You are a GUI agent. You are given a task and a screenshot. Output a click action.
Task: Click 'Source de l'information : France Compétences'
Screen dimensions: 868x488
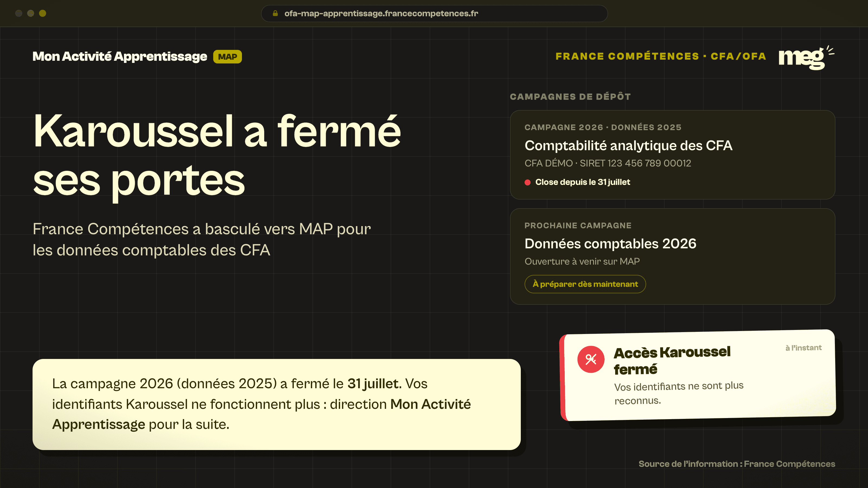[737, 464]
